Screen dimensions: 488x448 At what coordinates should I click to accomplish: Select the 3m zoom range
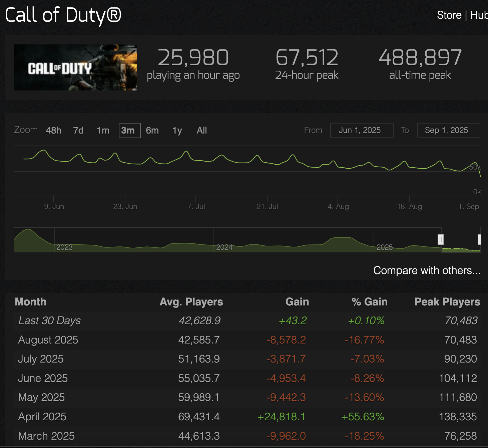(x=129, y=130)
